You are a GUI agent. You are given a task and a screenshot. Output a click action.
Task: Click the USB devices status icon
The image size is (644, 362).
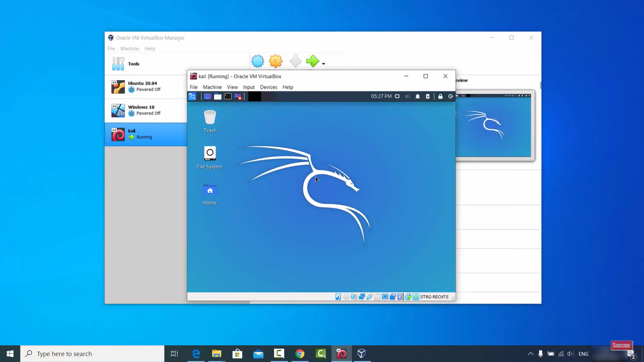[x=370, y=296]
